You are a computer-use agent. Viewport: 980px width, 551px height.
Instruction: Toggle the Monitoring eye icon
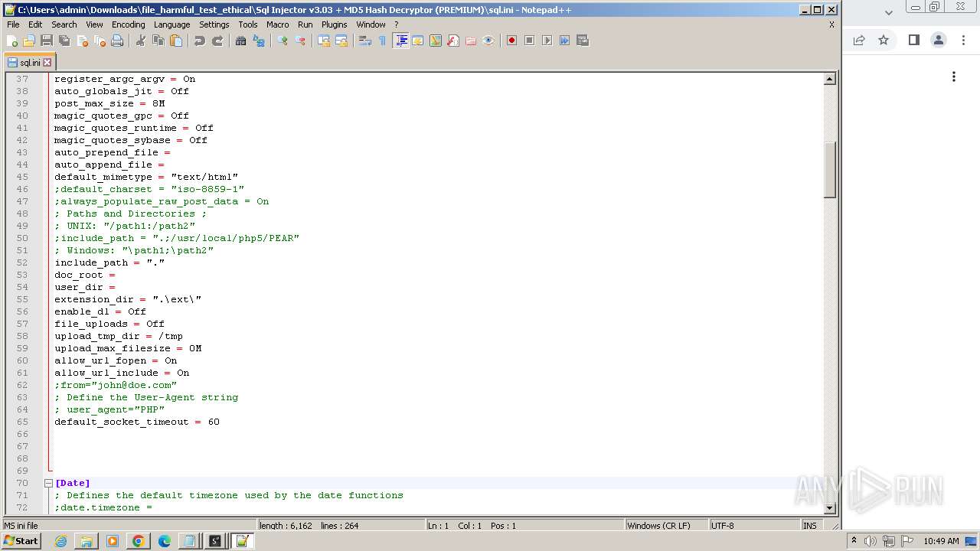click(488, 41)
